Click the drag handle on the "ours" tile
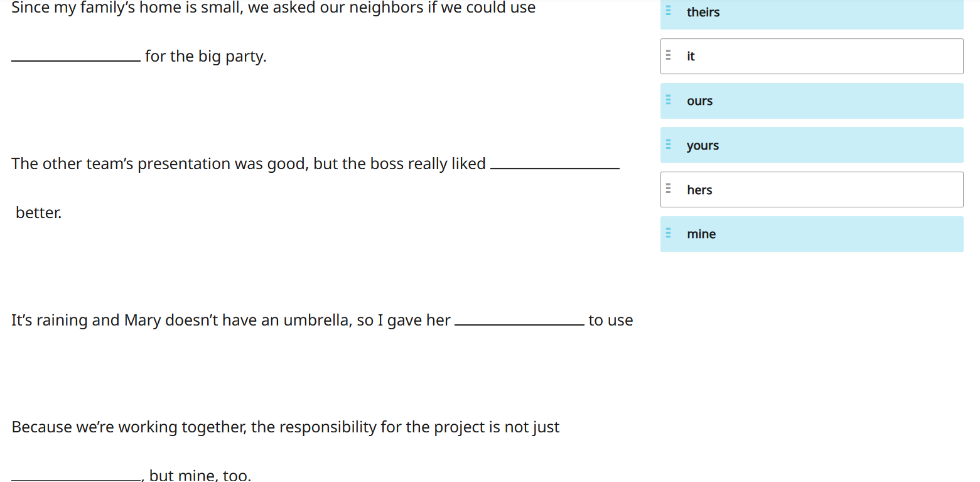The image size is (980, 482). 668,101
